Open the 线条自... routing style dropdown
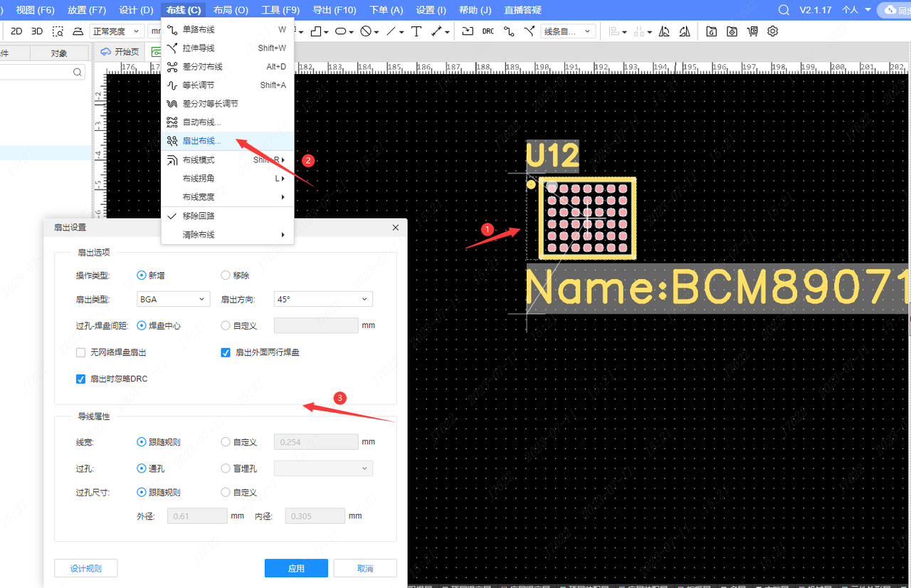911x588 pixels. click(x=569, y=31)
